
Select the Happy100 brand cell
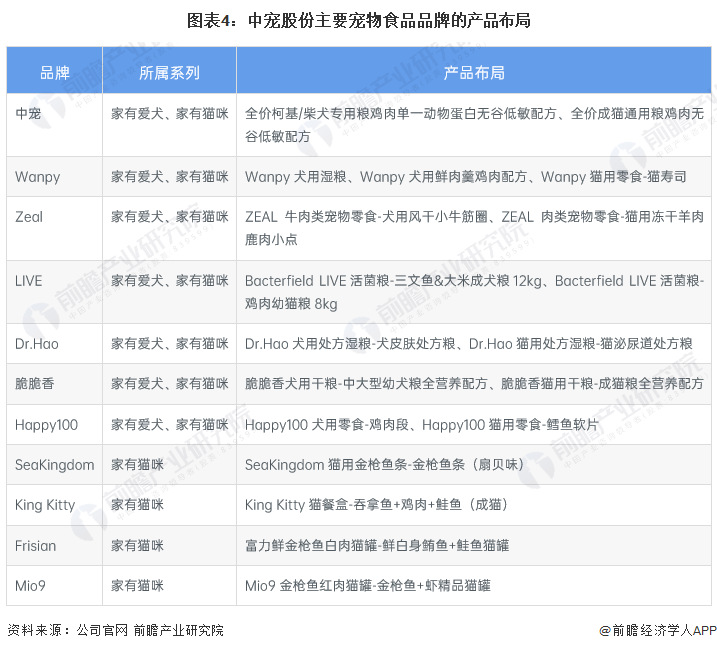[x=54, y=424]
